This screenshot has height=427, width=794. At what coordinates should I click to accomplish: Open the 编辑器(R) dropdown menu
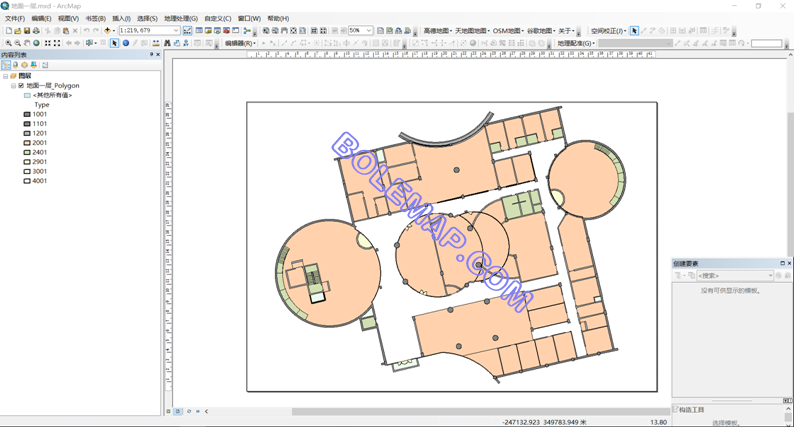pyautogui.click(x=240, y=43)
